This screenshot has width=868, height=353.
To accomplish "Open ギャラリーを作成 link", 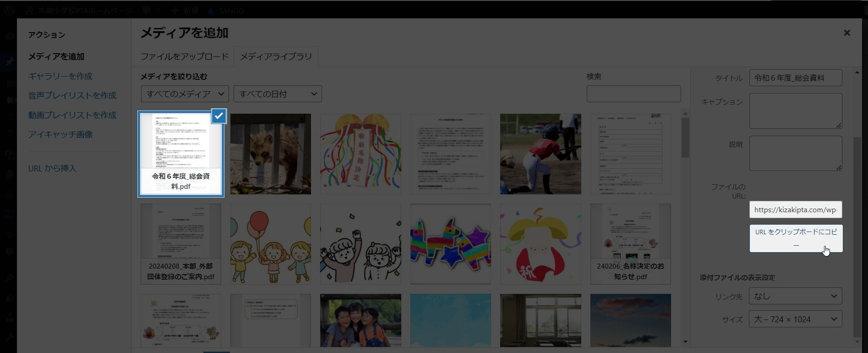I will 60,76.
